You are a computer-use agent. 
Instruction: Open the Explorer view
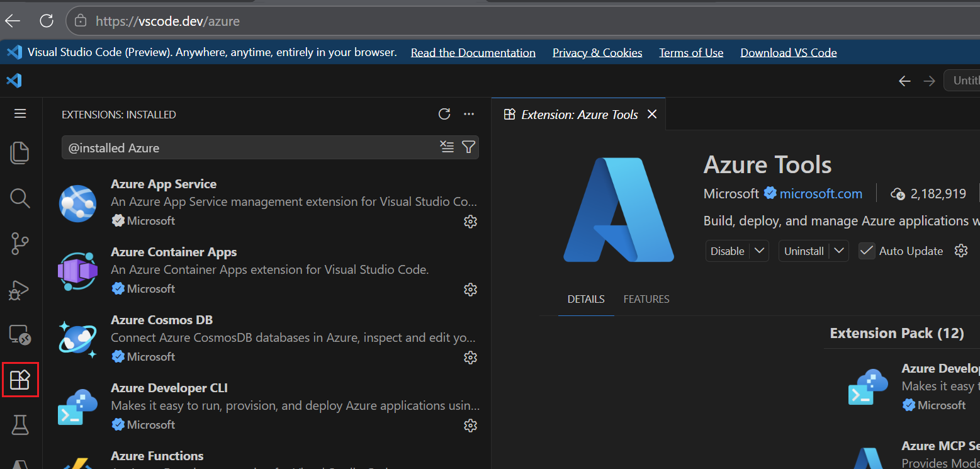point(20,152)
